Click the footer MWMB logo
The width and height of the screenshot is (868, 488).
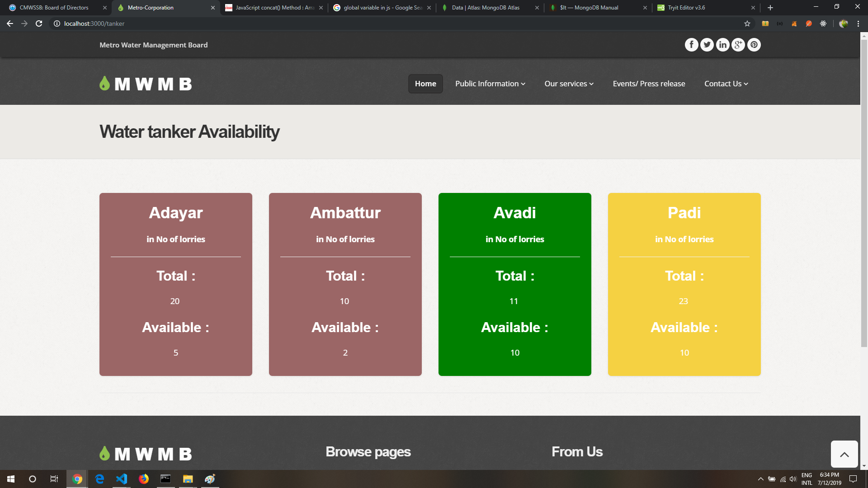tap(146, 454)
